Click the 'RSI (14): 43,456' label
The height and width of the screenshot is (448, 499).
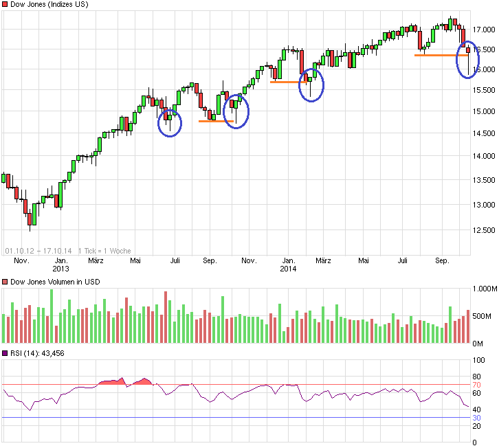(x=37, y=353)
